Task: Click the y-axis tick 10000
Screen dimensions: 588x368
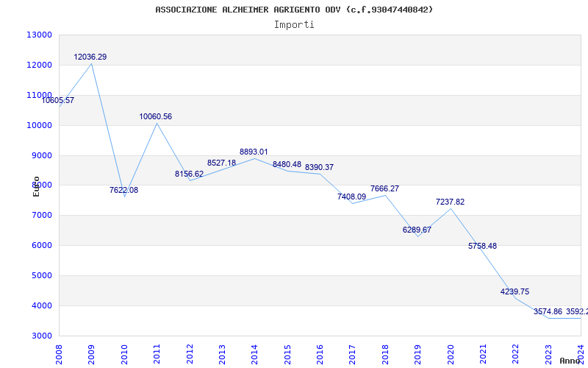Action: click(39, 125)
